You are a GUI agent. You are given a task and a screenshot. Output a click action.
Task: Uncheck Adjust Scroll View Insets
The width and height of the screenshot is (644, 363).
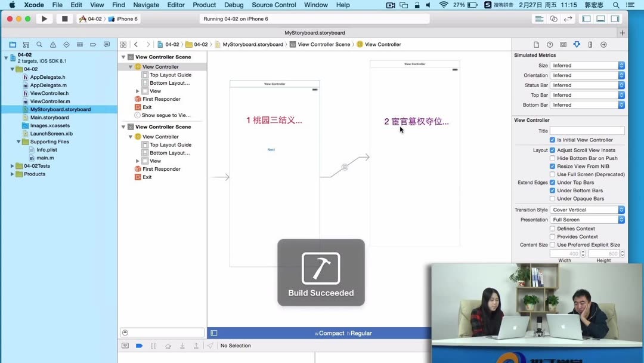click(x=552, y=150)
